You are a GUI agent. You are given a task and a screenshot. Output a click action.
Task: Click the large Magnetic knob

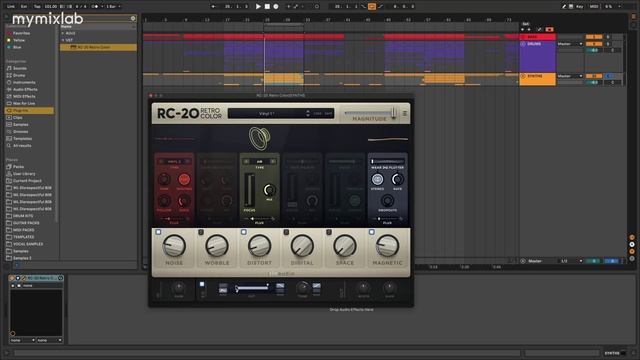pyautogui.click(x=387, y=246)
